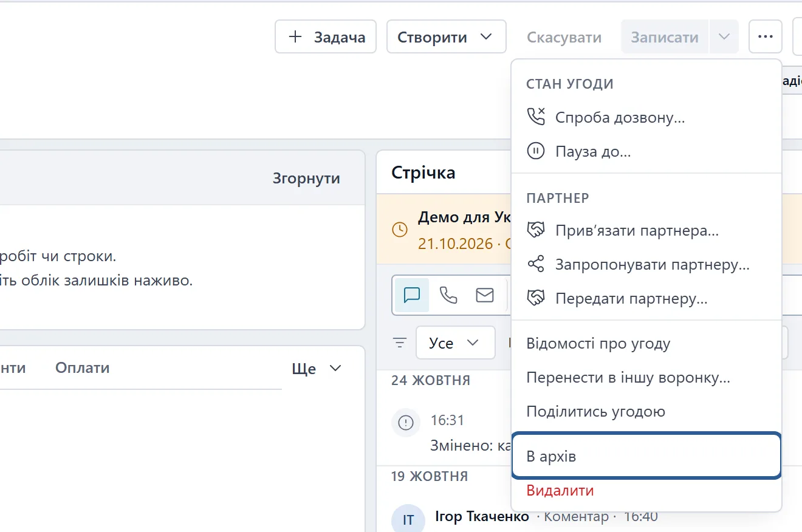Choose the email envelope icon in Стрічка

coord(485,295)
